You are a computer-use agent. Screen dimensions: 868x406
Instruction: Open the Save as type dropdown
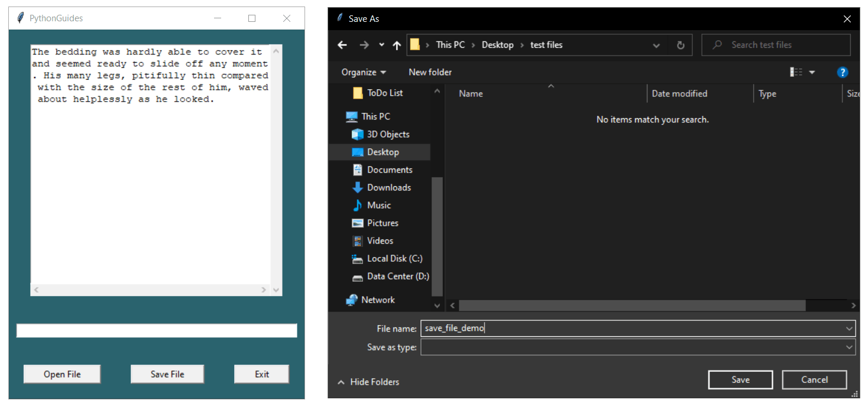click(849, 347)
